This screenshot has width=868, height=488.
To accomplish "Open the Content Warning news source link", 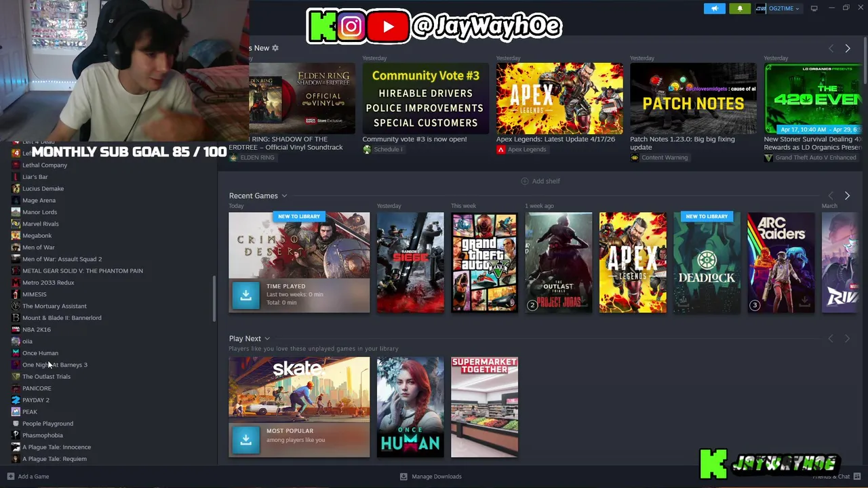I will [x=665, y=157].
